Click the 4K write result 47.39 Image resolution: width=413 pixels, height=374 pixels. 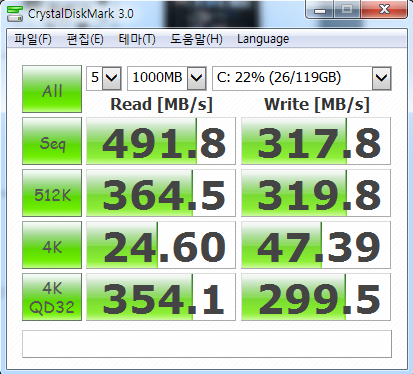pyautogui.click(x=316, y=245)
